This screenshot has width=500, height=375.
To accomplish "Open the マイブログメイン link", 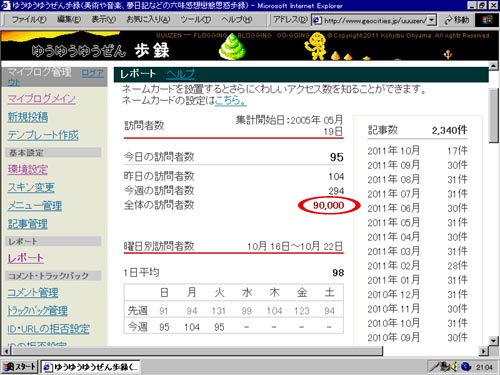I will pos(42,99).
